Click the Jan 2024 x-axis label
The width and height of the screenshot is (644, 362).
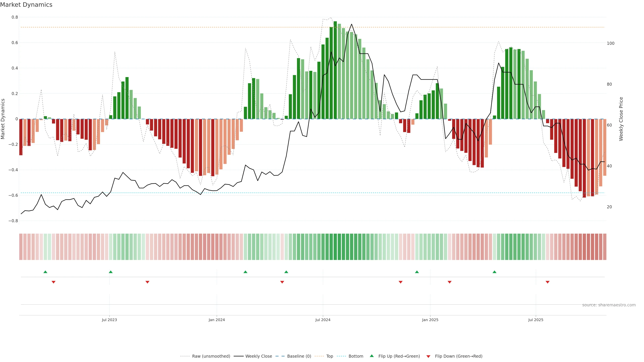[217, 320]
